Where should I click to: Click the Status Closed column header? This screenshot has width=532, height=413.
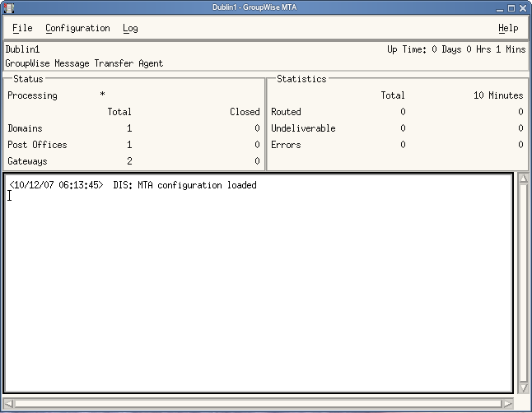[x=245, y=112]
